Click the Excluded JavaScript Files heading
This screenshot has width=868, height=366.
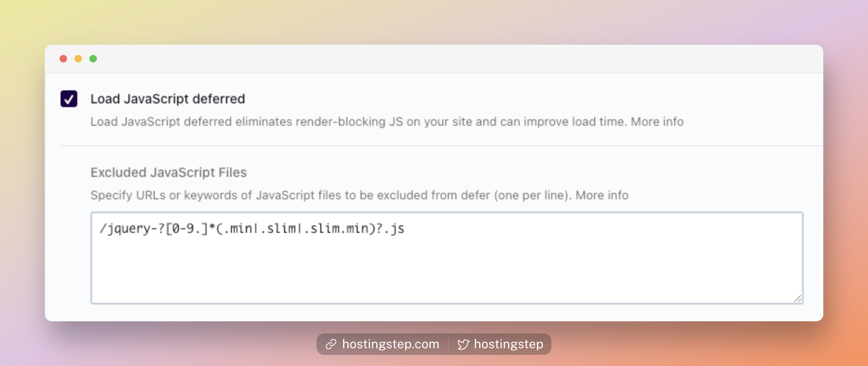pyautogui.click(x=169, y=172)
